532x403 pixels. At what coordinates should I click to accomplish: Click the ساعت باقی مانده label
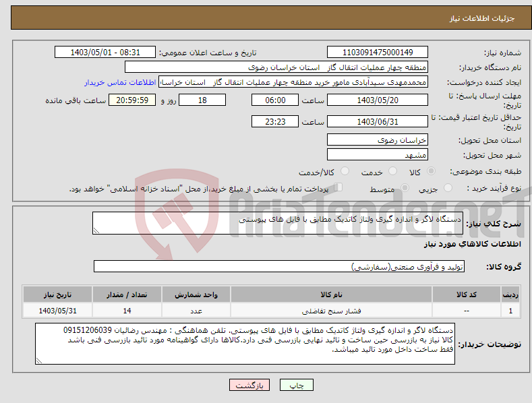point(76,101)
